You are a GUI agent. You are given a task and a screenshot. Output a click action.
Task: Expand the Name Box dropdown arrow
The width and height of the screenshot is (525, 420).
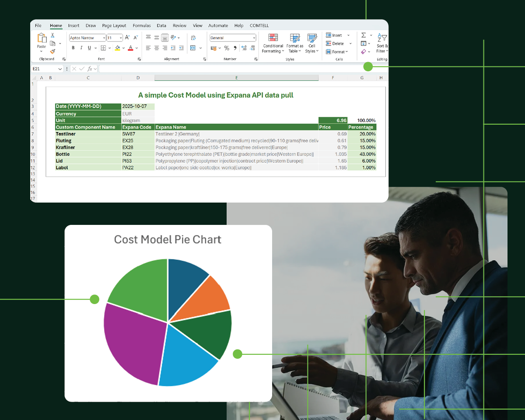pyautogui.click(x=60, y=69)
